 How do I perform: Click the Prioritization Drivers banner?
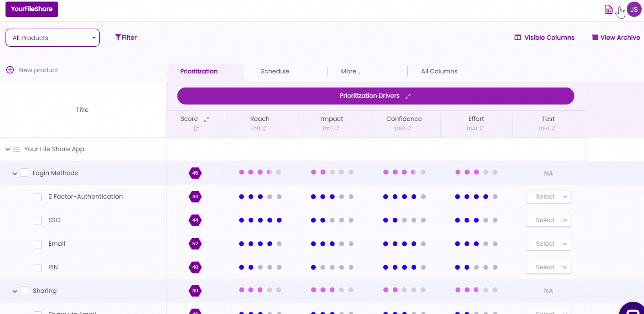[375, 96]
